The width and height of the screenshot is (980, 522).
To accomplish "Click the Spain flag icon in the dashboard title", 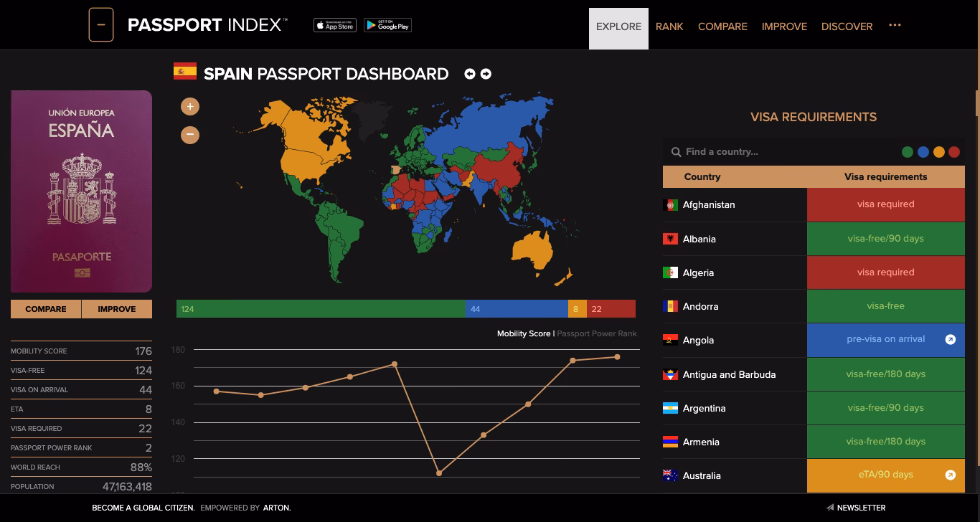I will 185,71.
